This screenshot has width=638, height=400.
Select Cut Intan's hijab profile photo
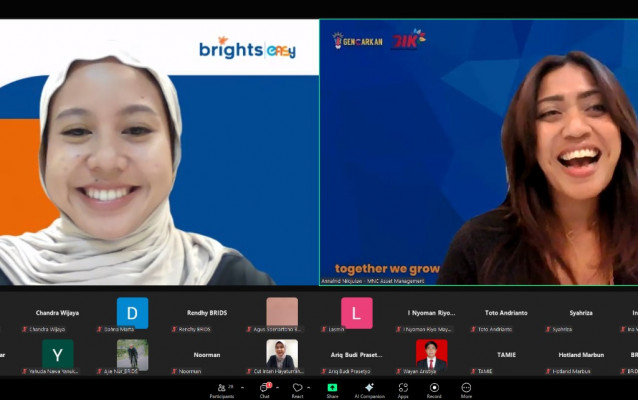[282, 354]
